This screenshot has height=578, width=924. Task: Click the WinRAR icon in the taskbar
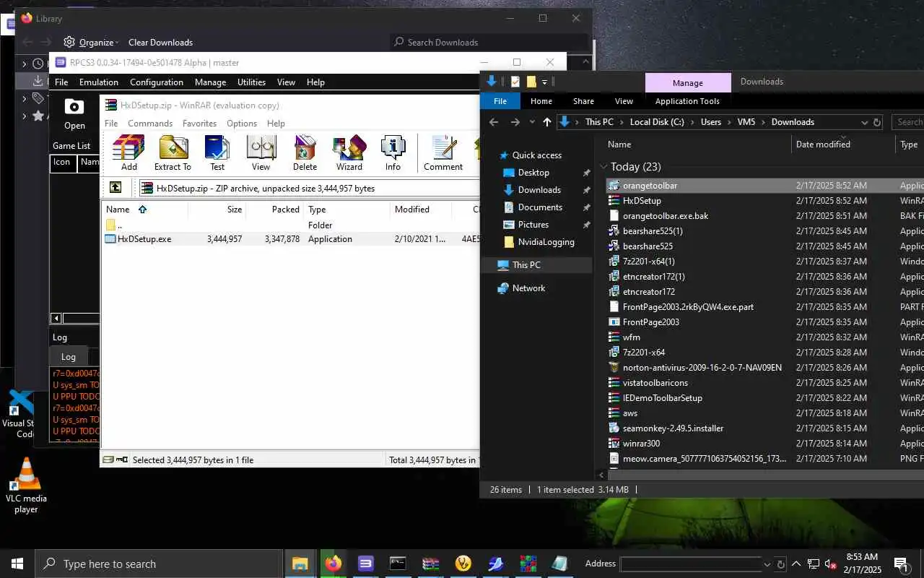(431, 564)
